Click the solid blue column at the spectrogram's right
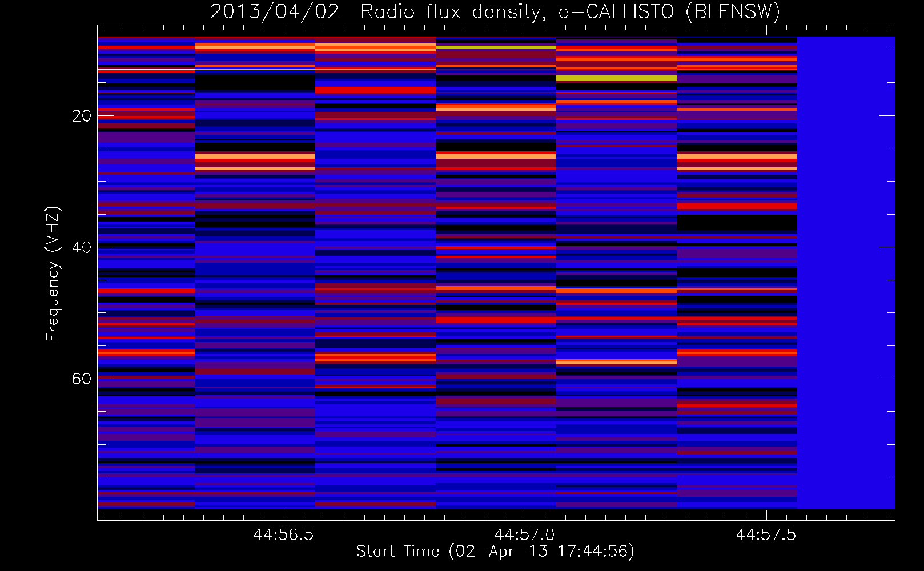The height and width of the screenshot is (571, 924). (x=846, y=272)
